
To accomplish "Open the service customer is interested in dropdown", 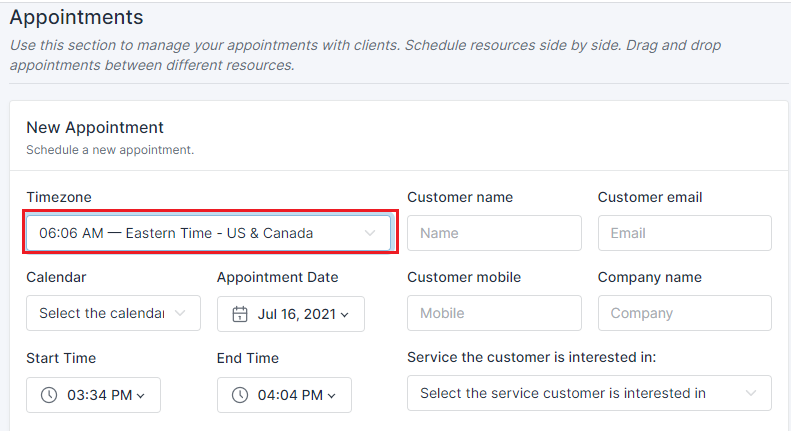I will point(589,393).
